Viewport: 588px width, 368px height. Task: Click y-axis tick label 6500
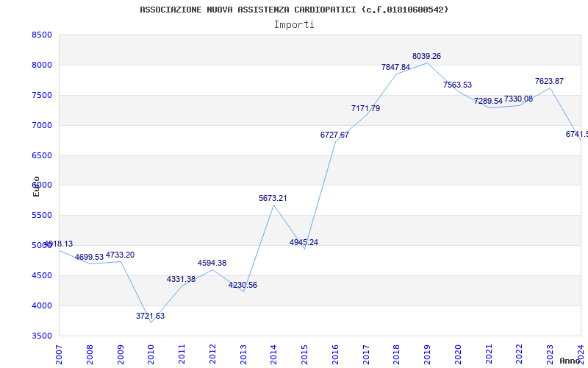pos(42,155)
